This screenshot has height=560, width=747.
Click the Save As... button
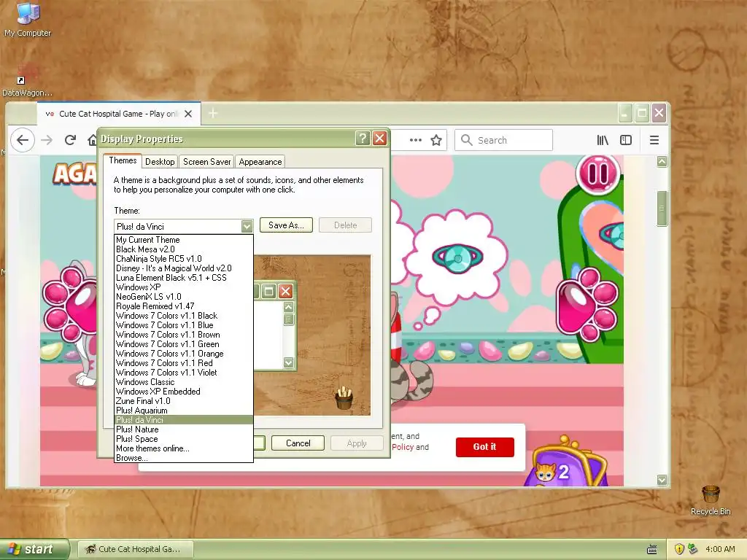tap(286, 225)
